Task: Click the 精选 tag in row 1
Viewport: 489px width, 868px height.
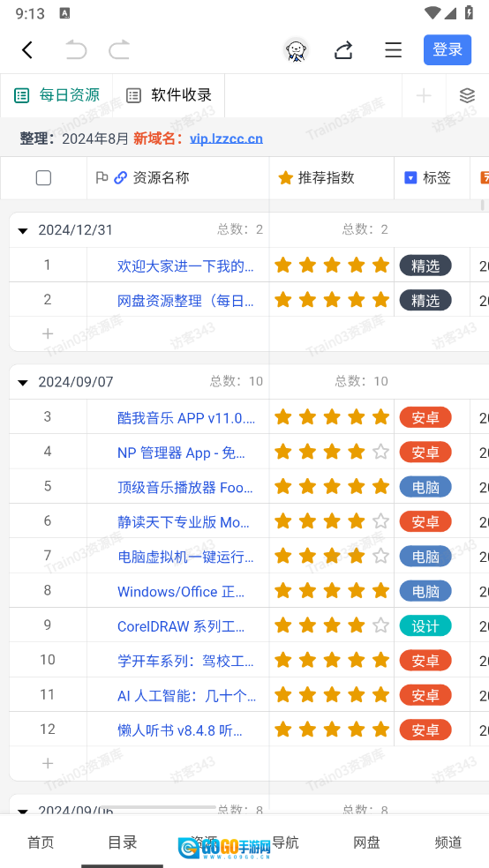Action: click(425, 266)
